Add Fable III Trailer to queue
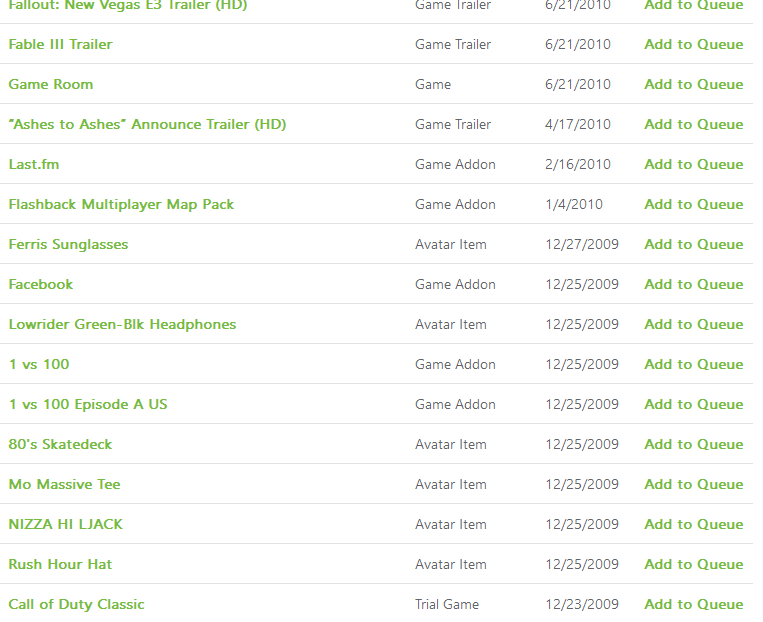Screen dimensions: 763x622 tap(694, 44)
